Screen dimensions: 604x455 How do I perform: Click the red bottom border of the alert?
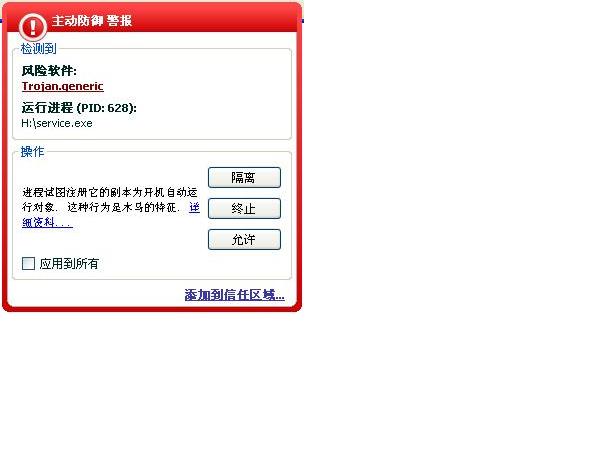click(152, 309)
